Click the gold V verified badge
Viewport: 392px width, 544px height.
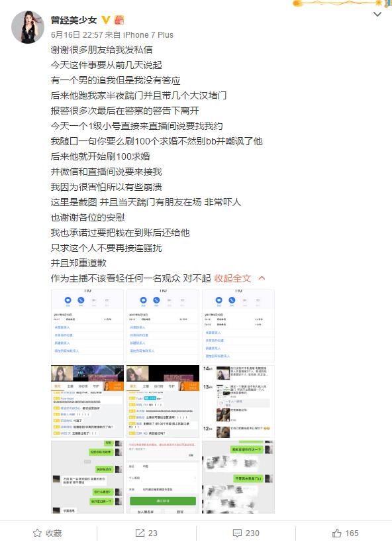point(106,20)
